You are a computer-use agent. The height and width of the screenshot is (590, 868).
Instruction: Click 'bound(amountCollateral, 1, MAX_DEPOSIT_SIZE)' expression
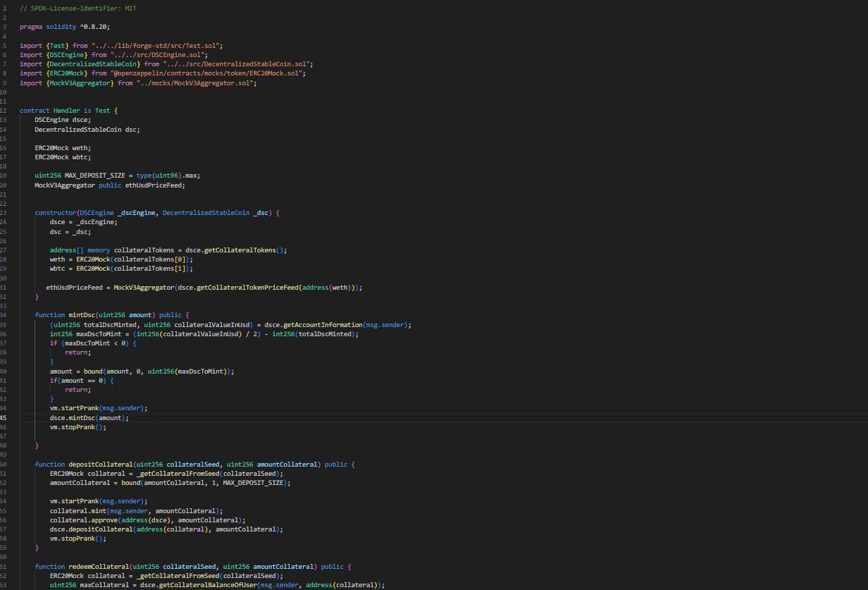coord(204,483)
